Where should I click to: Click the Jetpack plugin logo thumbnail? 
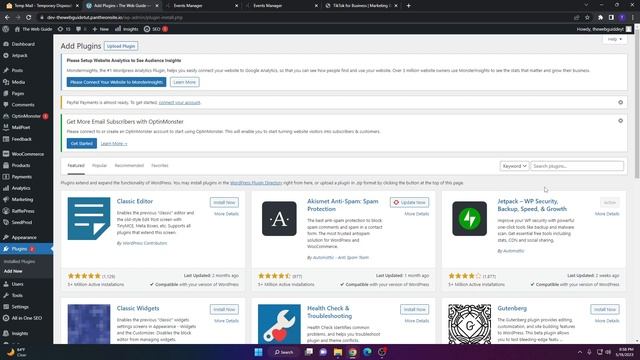click(x=469, y=219)
